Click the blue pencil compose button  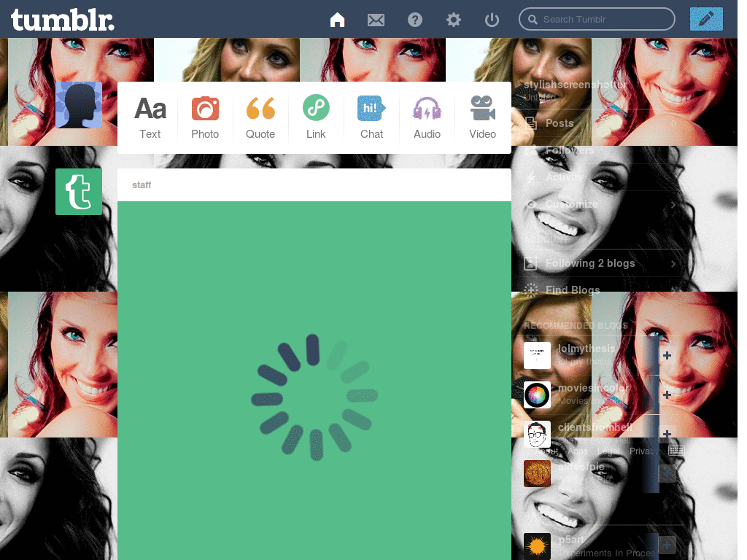(x=706, y=19)
